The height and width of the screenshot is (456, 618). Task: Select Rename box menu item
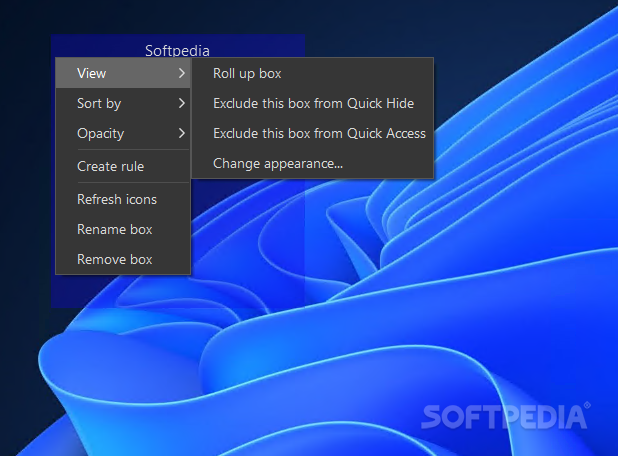tap(123, 229)
